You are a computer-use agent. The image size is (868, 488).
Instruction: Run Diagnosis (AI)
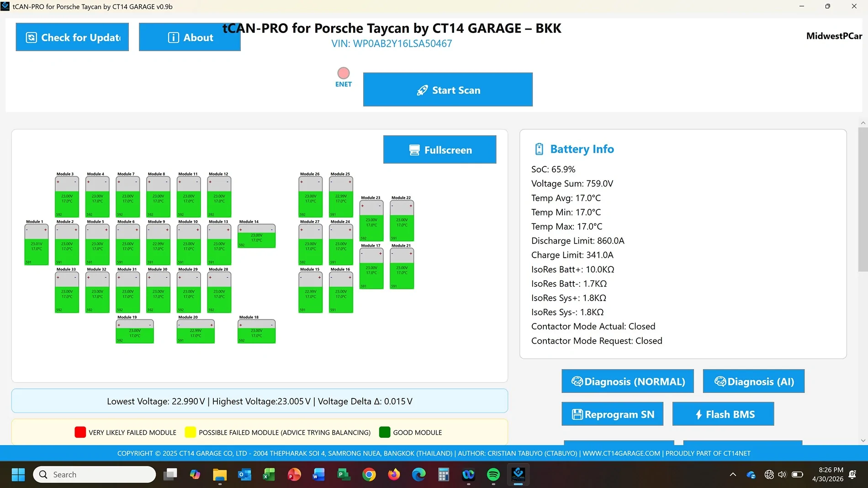(x=754, y=381)
